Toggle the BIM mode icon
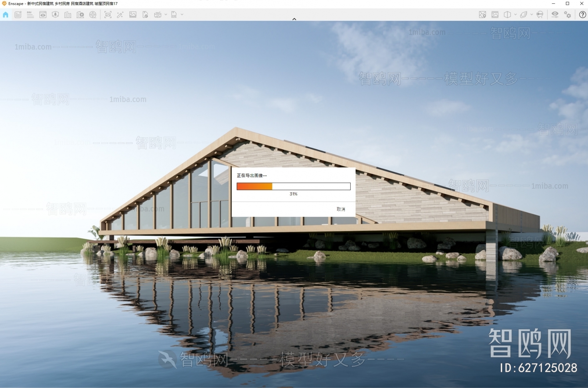The width and height of the screenshot is (588, 388). [x=31, y=15]
